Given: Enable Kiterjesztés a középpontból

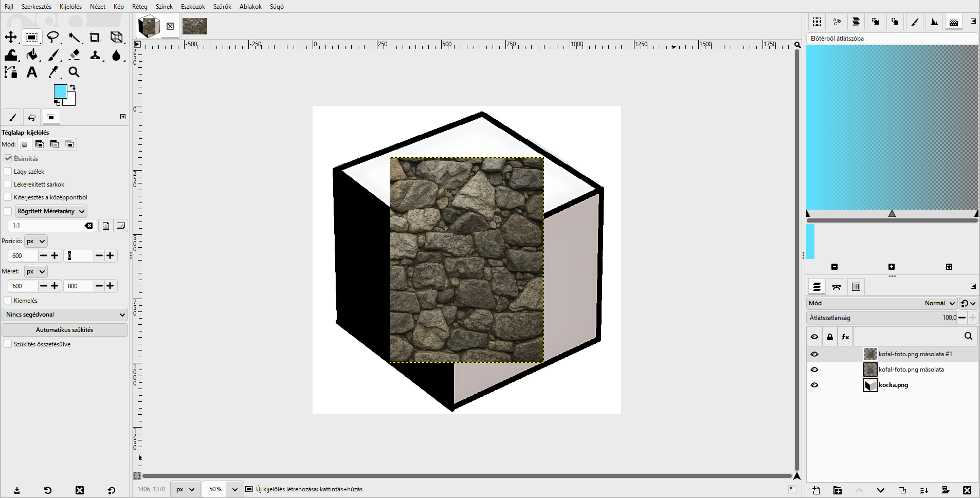Looking at the screenshot, I should [x=8, y=197].
